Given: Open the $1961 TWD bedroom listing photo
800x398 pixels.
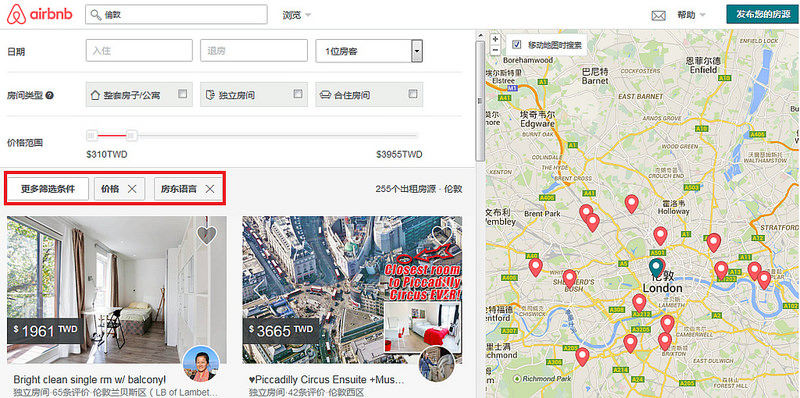Looking at the screenshot, I should click(x=117, y=290).
